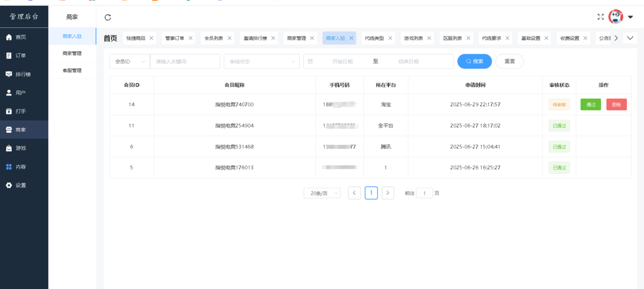Open the 排行榜 sidebar section

pyautogui.click(x=24, y=74)
